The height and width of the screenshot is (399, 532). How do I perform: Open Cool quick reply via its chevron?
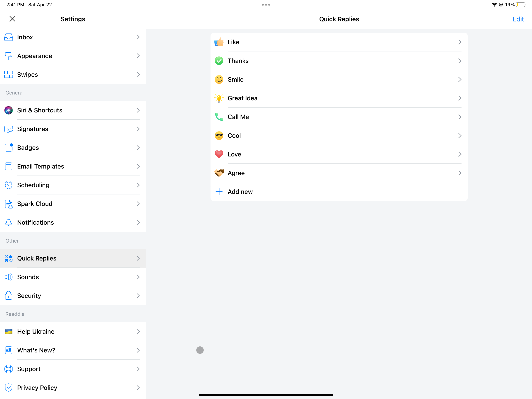460,135
